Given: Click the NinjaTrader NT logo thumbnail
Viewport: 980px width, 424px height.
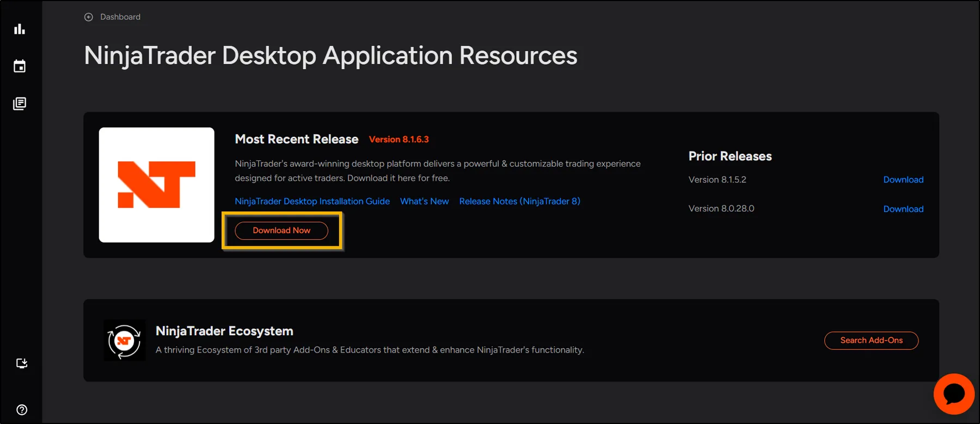Looking at the screenshot, I should click(x=157, y=185).
